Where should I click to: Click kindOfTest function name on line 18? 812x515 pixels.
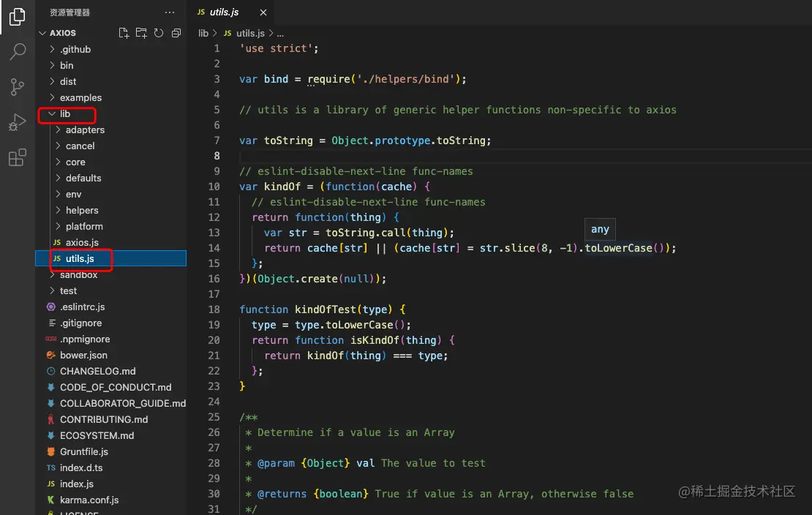(326, 309)
